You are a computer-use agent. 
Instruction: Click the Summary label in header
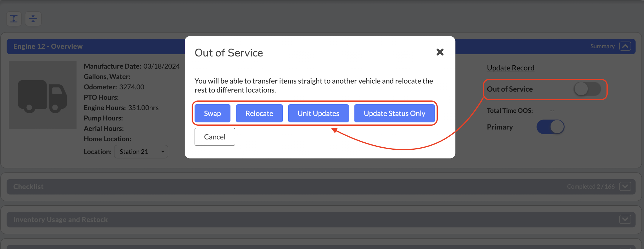tap(602, 46)
